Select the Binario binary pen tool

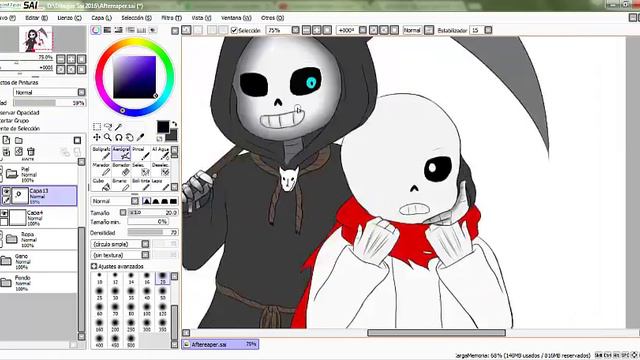coord(121,184)
